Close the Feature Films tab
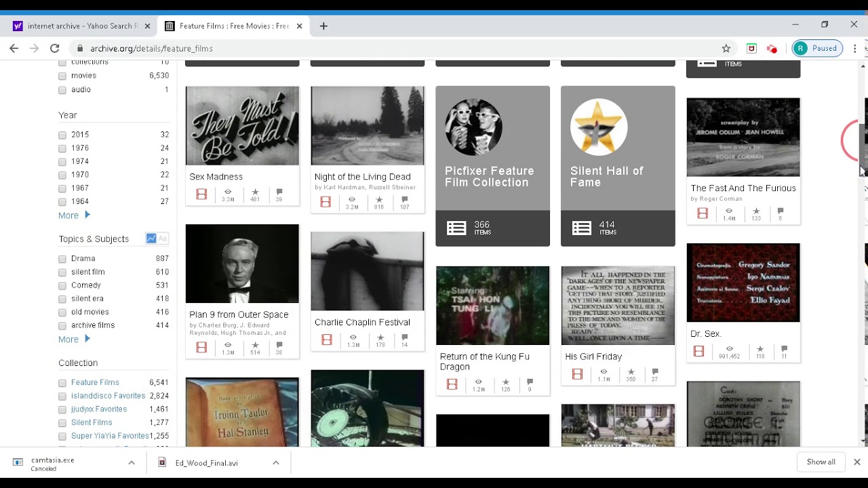This screenshot has width=868, height=488. (299, 26)
